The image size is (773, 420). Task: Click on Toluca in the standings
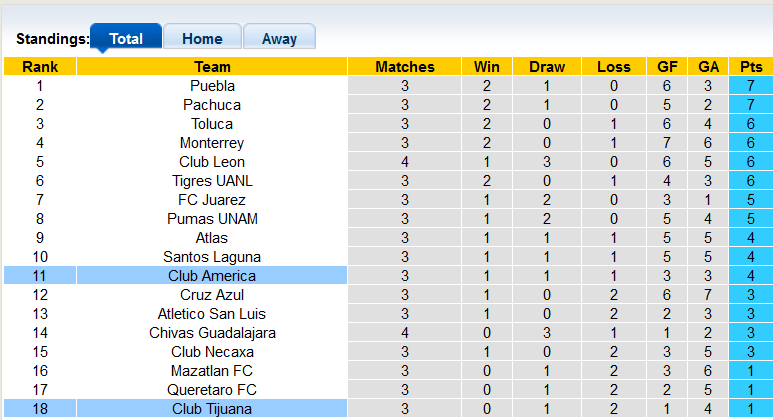[212, 124]
